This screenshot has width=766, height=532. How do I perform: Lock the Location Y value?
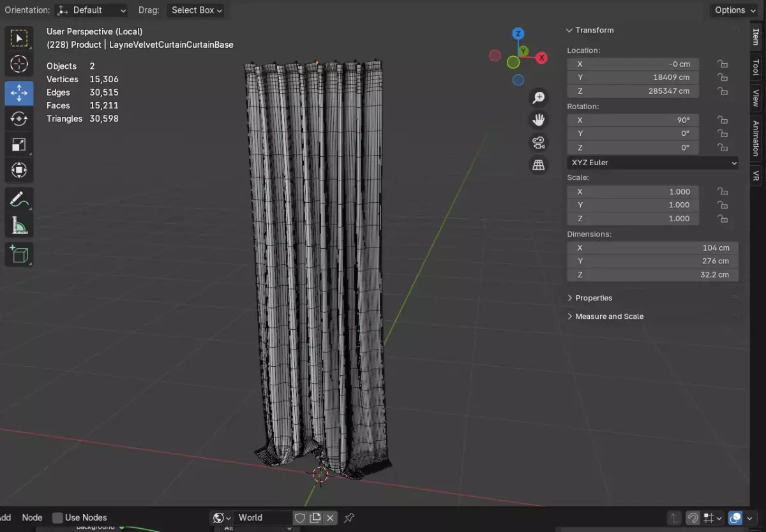(723, 77)
